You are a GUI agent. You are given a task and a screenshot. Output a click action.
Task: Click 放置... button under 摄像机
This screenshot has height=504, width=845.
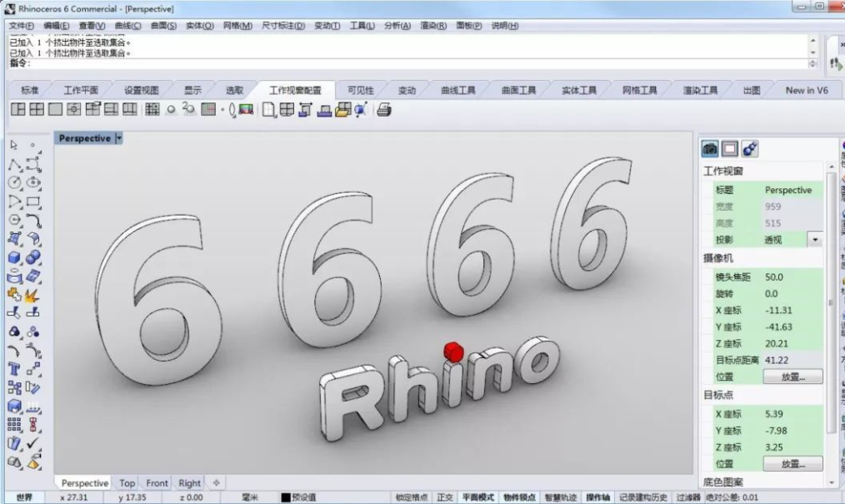[x=792, y=377]
